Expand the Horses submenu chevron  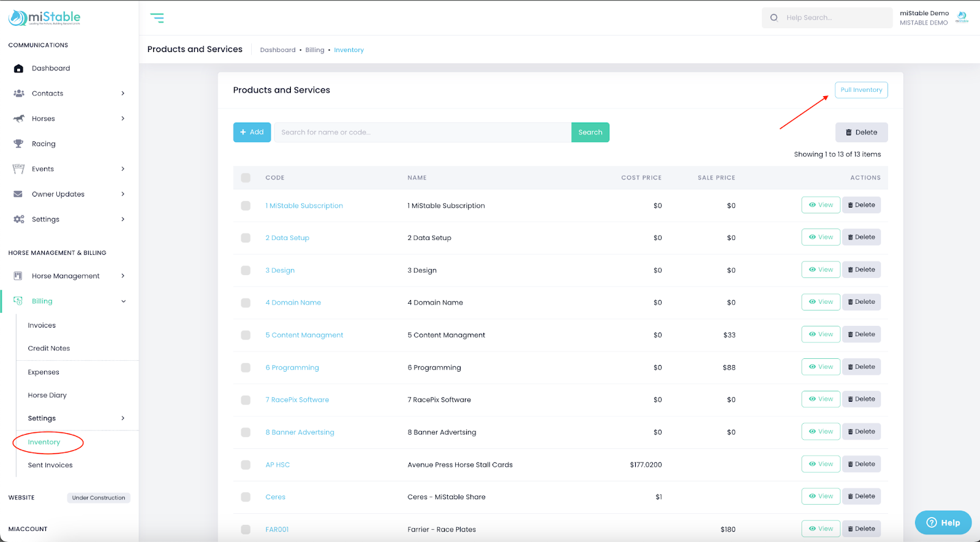point(123,119)
